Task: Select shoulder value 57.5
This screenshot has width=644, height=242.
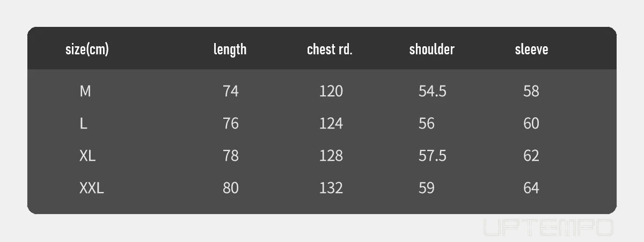Action: [x=433, y=156]
